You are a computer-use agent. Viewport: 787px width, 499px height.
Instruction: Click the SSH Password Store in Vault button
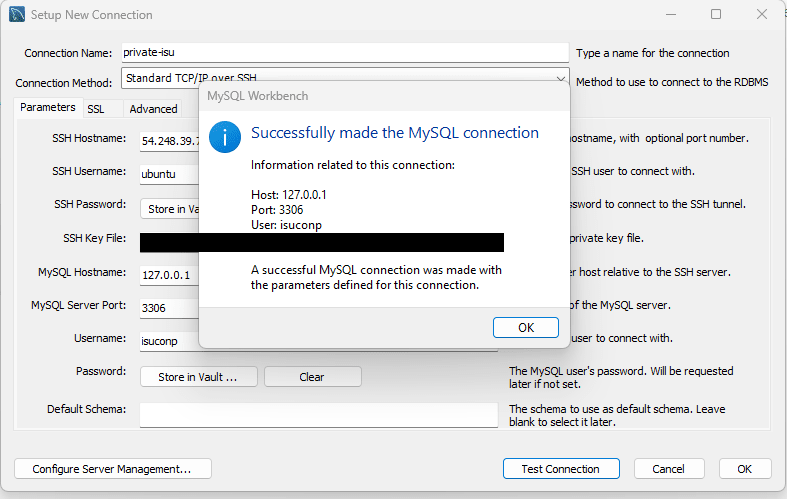point(170,209)
